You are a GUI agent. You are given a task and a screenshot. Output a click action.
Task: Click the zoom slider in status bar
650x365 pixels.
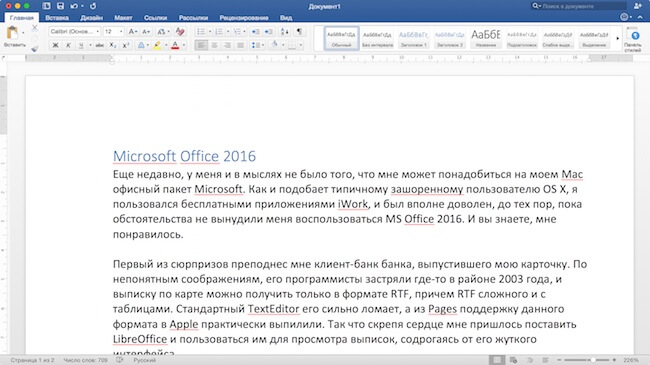pos(587,360)
